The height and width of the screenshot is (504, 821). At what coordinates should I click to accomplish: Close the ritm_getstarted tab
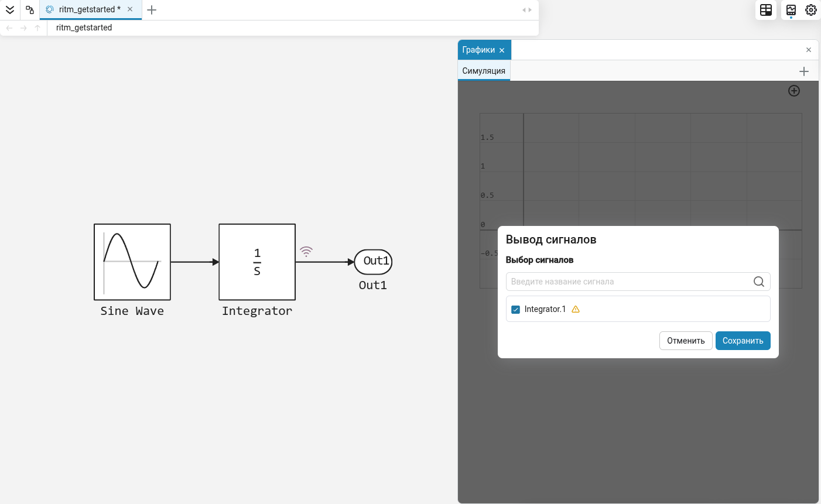[x=130, y=9]
